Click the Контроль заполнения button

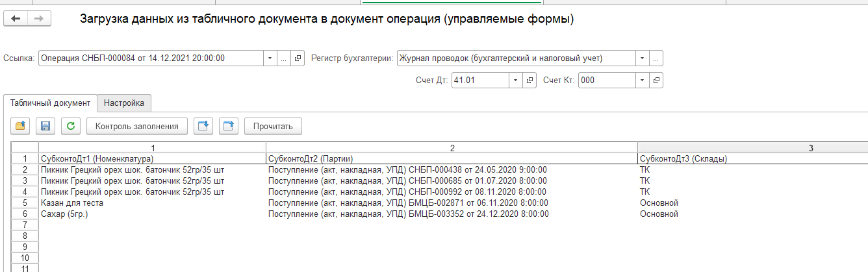(x=137, y=126)
